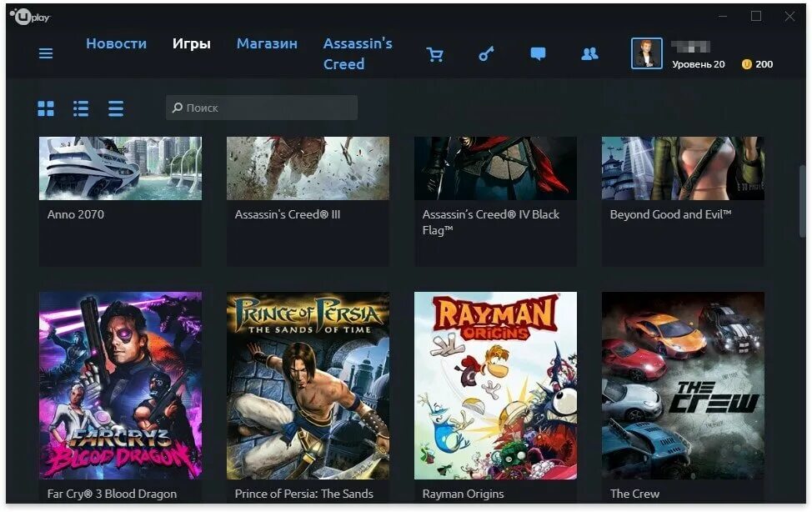Click the 200 units balance

764,64
